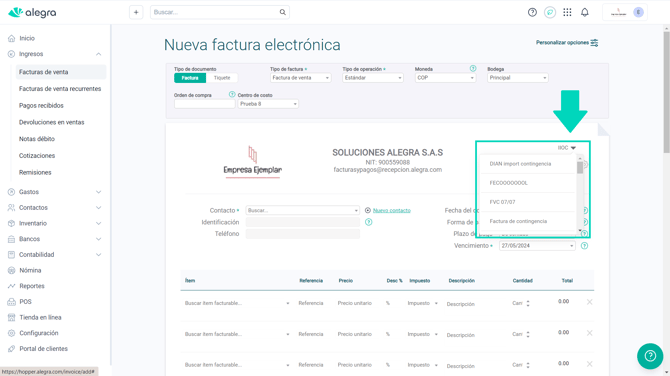This screenshot has width=670, height=376.
Task: Focus the Orden de compra field
Action: (x=205, y=104)
